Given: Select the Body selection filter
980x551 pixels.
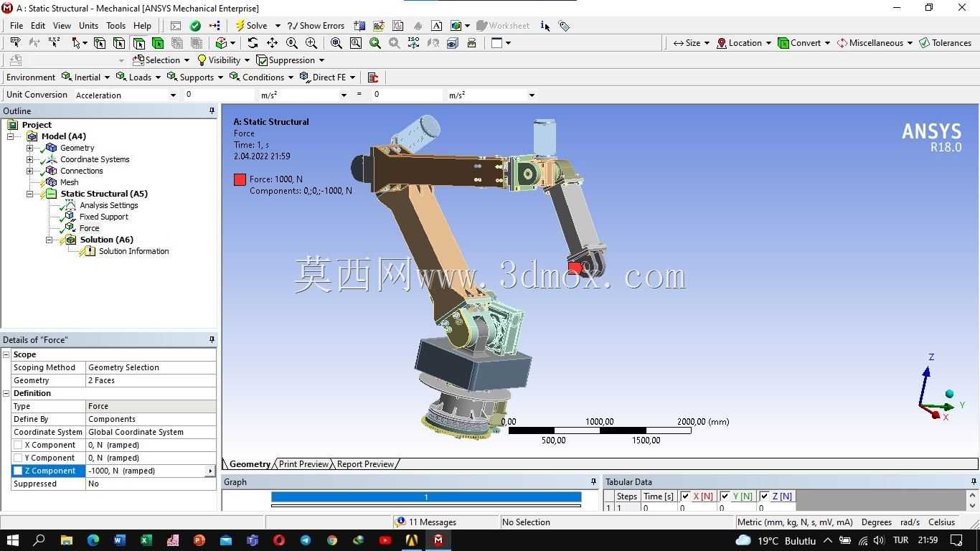Looking at the screenshot, I should [158, 43].
